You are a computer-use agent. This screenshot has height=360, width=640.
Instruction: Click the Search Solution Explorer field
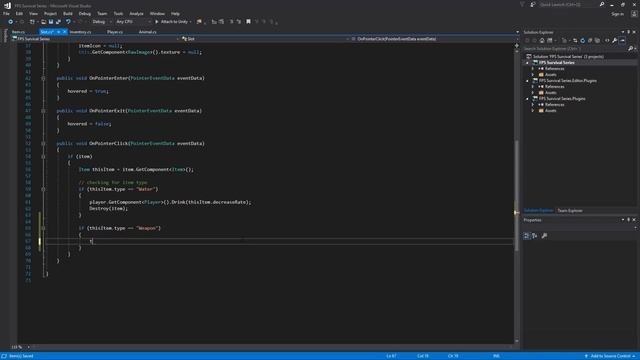tap(576, 49)
